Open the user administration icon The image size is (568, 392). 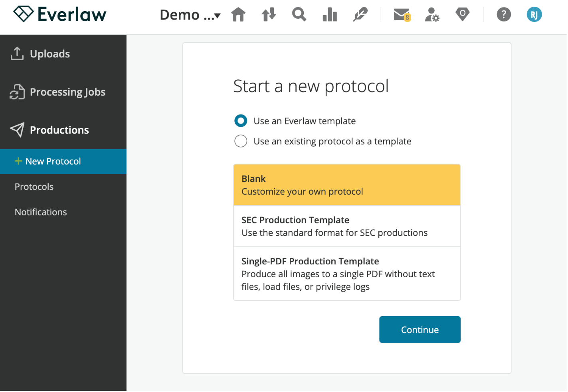pyautogui.click(x=432, y=14)
